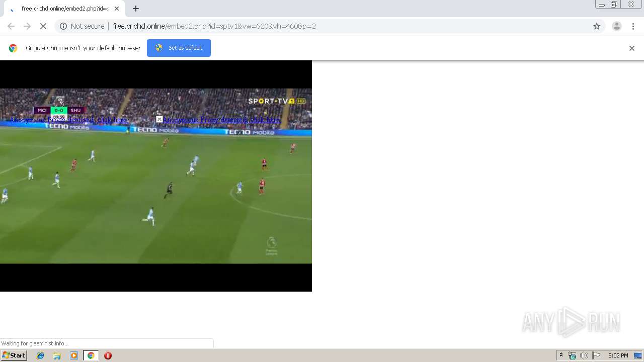Minimize the Chrome window
This screenshot has height=362, width=644.
602,5
